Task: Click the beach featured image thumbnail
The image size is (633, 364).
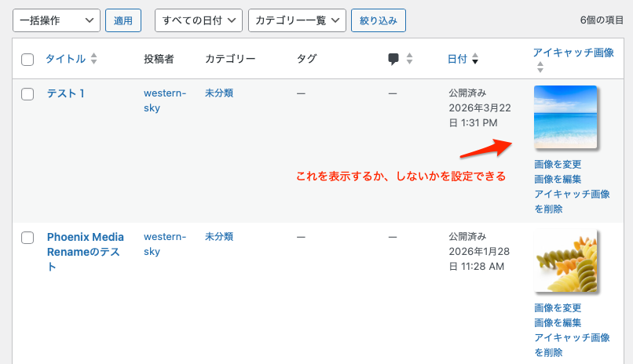Action: [565, 117]
